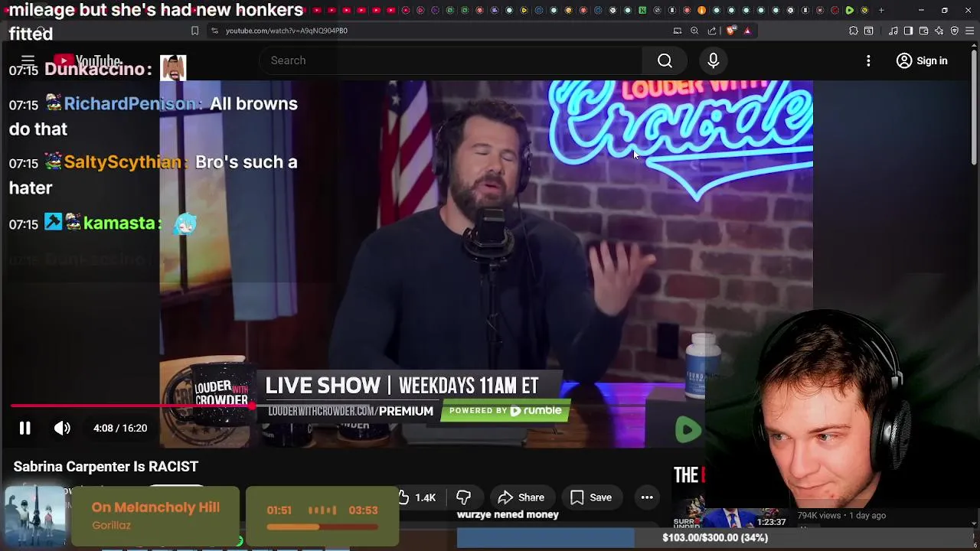
Task: Click the Sign in button
Action: [922, 60]
